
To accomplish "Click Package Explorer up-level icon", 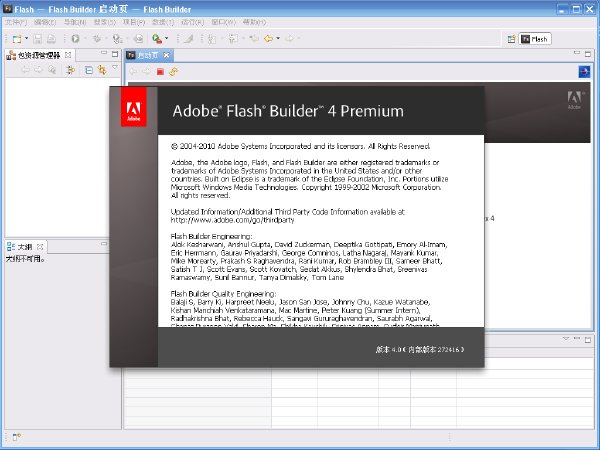I will (52, 70).
